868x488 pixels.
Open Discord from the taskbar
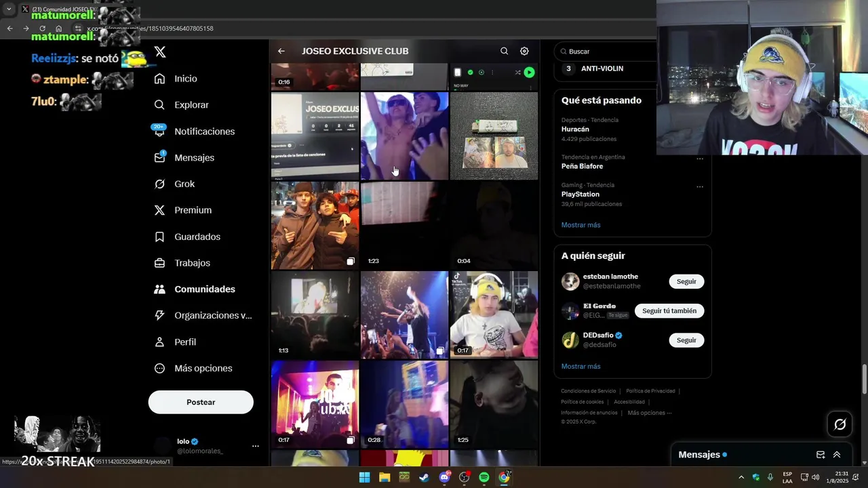tap(444, 477)
